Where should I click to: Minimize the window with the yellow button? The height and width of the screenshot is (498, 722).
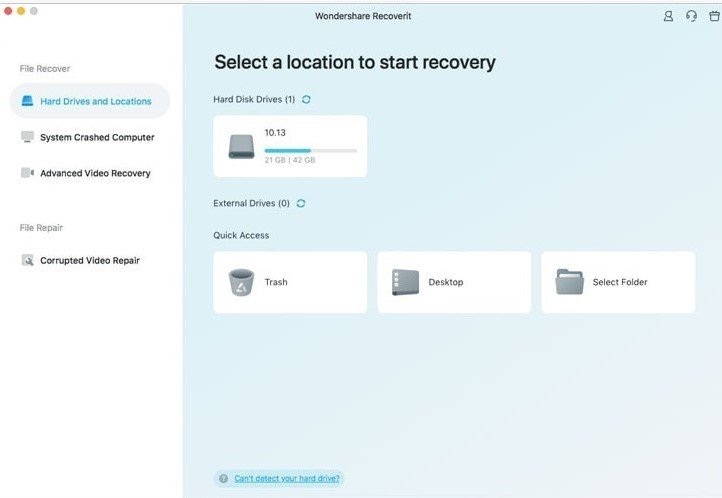click(21, 11)
